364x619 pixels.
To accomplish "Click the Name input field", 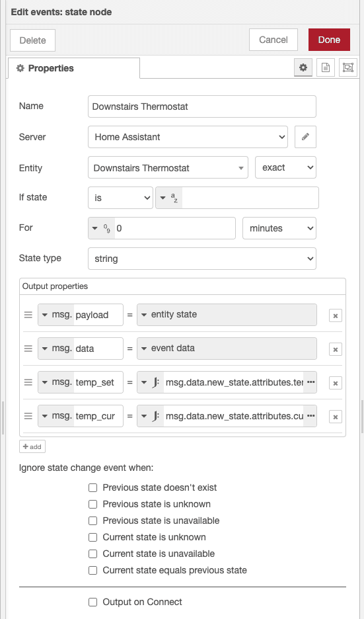I will (202, 106).
